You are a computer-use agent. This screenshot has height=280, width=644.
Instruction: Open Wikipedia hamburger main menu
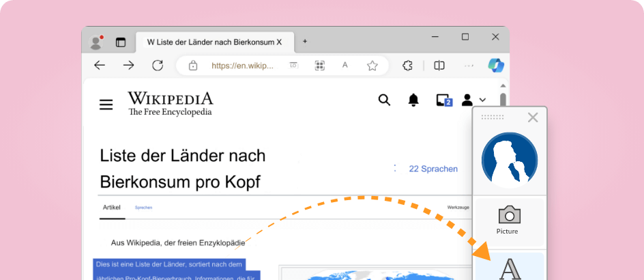(x=106, y=105)
